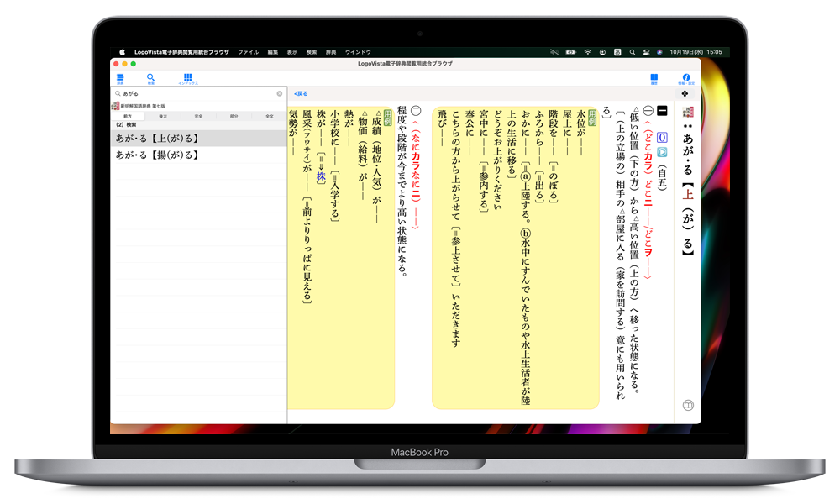The height and width of the screenshot is (504, 840).
Task: Click the menu bar date and time 15:05
Action: [696, 52]
